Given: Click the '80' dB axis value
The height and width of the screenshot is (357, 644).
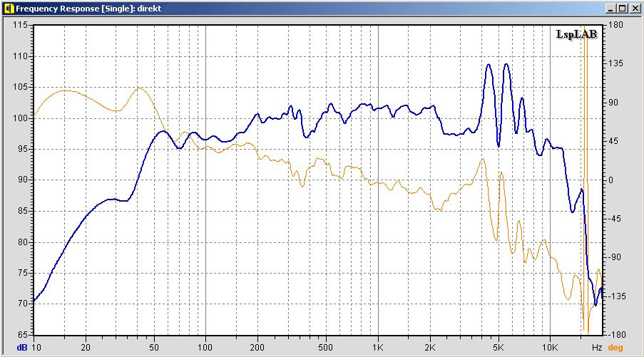Looking at the screenshot, I should click(23, 242).
